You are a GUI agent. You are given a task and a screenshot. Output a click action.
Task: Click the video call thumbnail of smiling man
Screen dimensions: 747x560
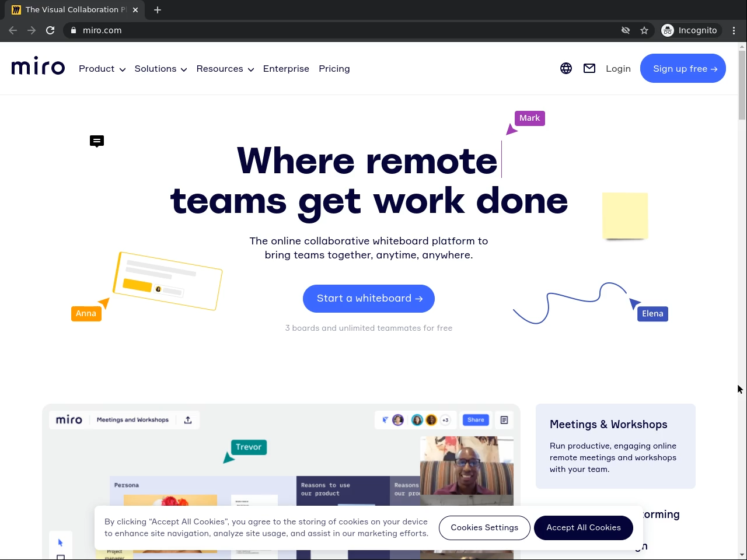coord(467,466)
